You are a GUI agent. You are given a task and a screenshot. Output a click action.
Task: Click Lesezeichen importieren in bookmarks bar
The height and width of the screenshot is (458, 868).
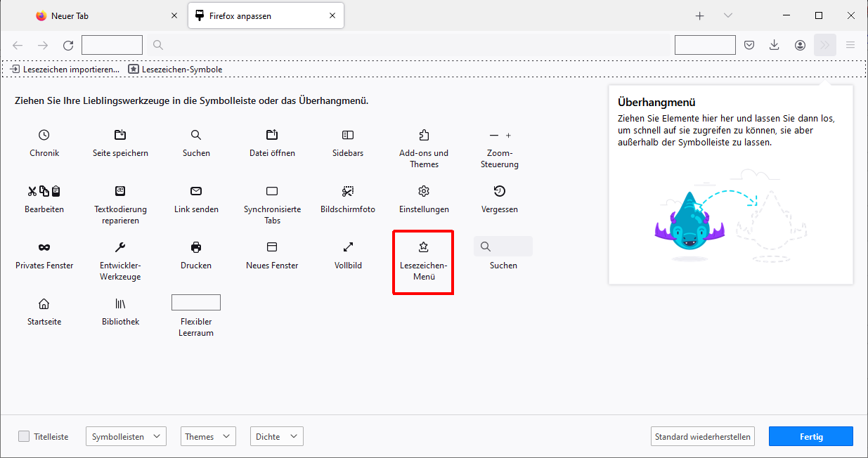65,70
